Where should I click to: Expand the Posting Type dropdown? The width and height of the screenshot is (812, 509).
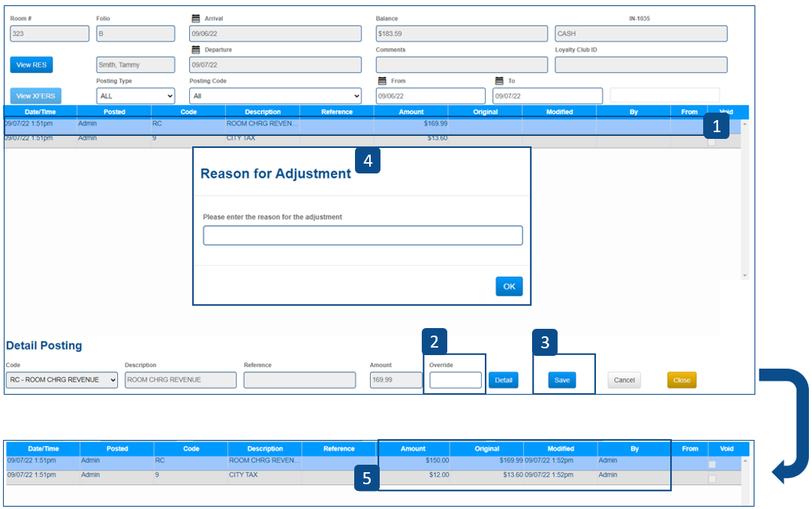[x=135, y=96]
